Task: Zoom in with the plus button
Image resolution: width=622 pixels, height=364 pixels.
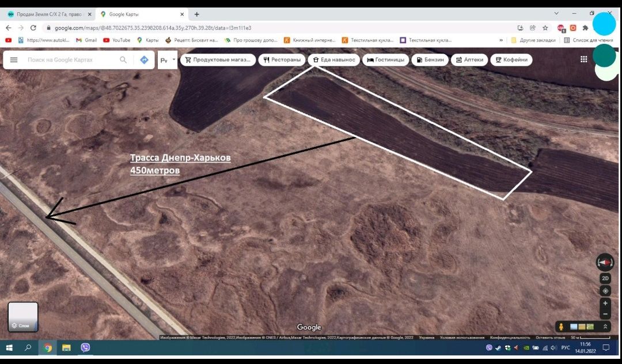Action: [x=605, y=304]
